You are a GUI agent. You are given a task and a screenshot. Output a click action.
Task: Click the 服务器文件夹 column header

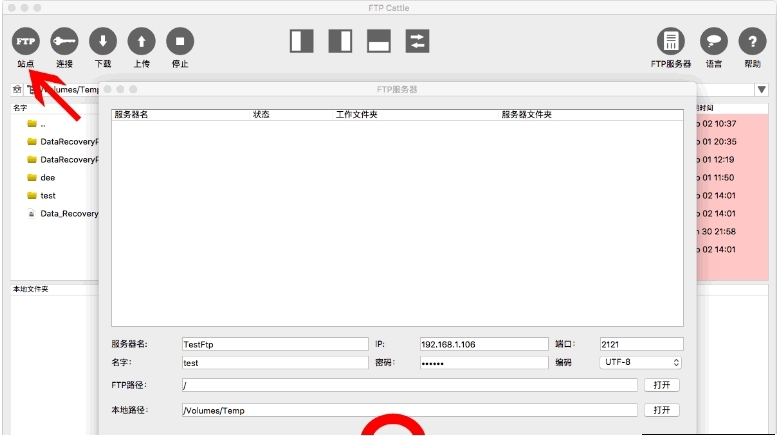(526, 115)
